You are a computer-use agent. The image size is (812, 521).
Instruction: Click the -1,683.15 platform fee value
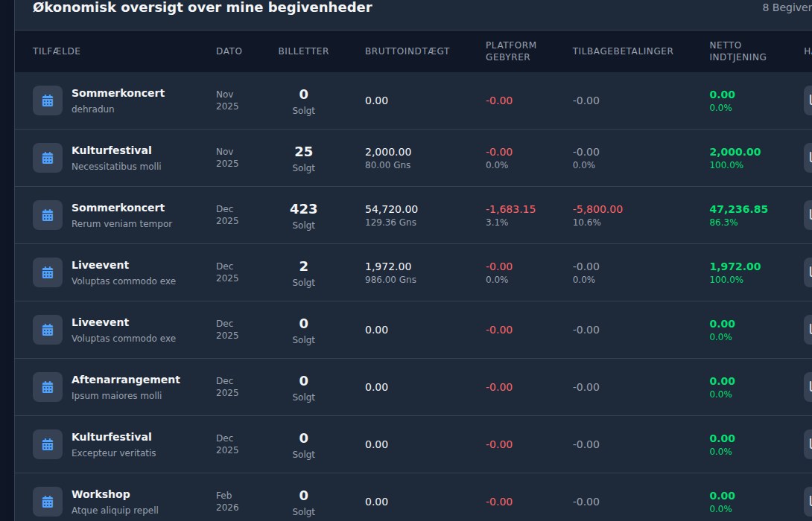510,210
